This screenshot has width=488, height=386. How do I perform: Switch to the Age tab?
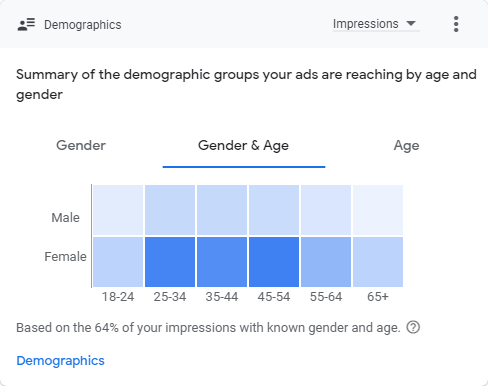406,146
